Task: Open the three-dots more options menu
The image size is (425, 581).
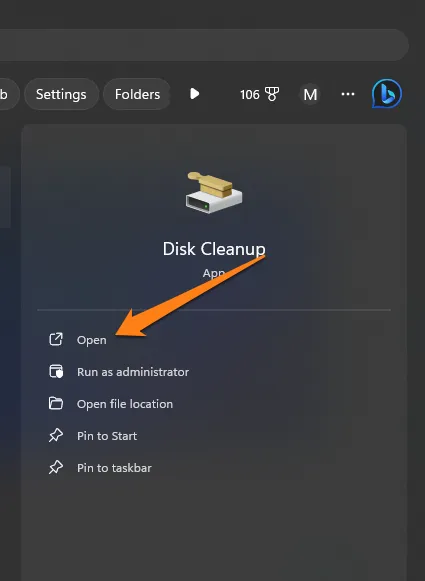Action: point(348,94)
